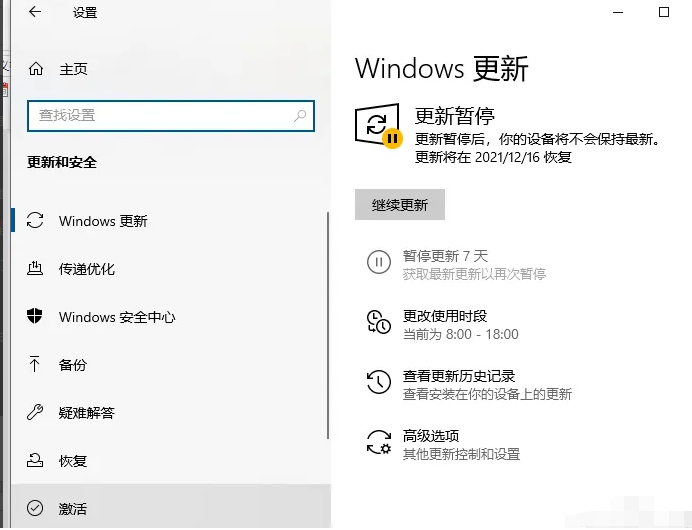692x530 pixels.
Task: Click the Windows 安全中心 shield icon
Action: point(36,317)
